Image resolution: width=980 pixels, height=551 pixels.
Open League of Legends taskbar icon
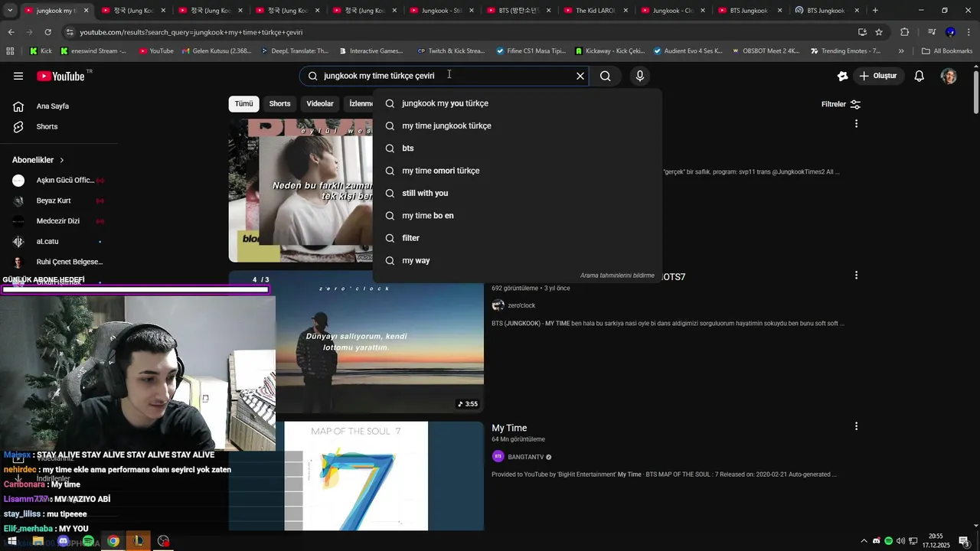click(x=139, y=541)
